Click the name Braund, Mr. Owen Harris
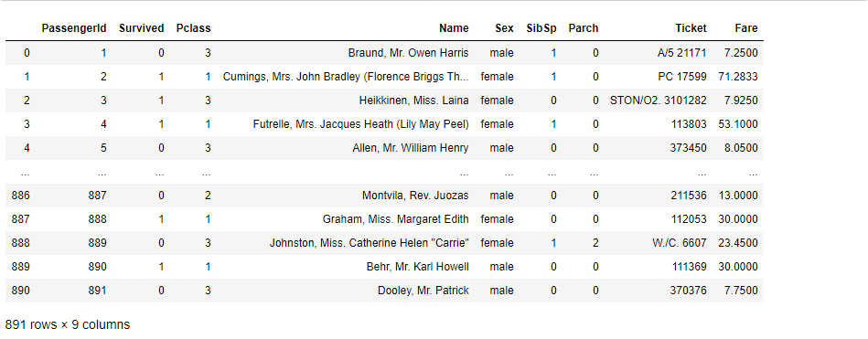The height and width of the screenshot is (339, 868). (409, 53)
